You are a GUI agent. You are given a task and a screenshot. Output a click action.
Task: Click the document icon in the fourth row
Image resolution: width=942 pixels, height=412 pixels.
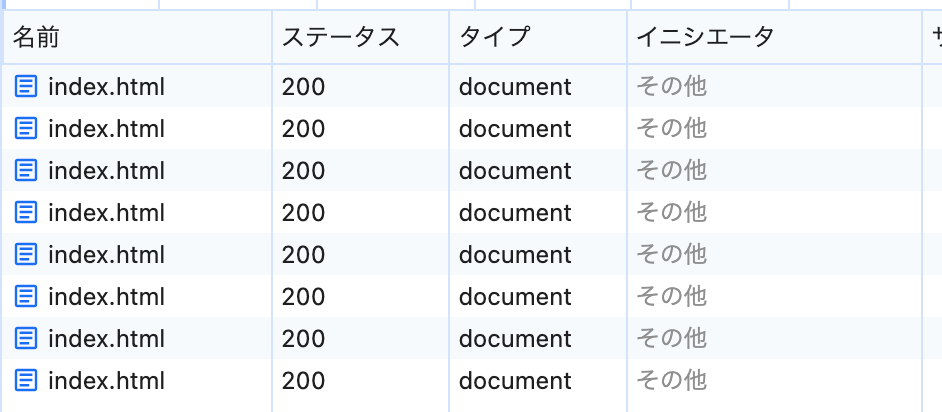pos(26,213)
